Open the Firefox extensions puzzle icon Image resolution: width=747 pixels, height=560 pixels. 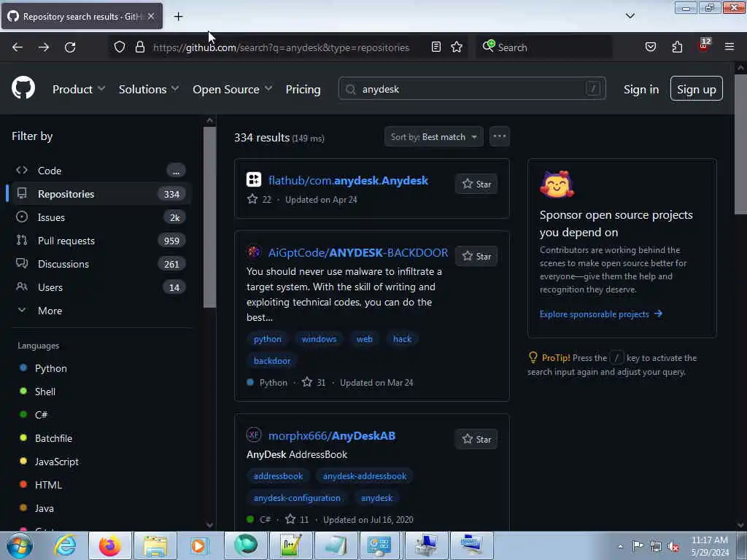[677, 47]
